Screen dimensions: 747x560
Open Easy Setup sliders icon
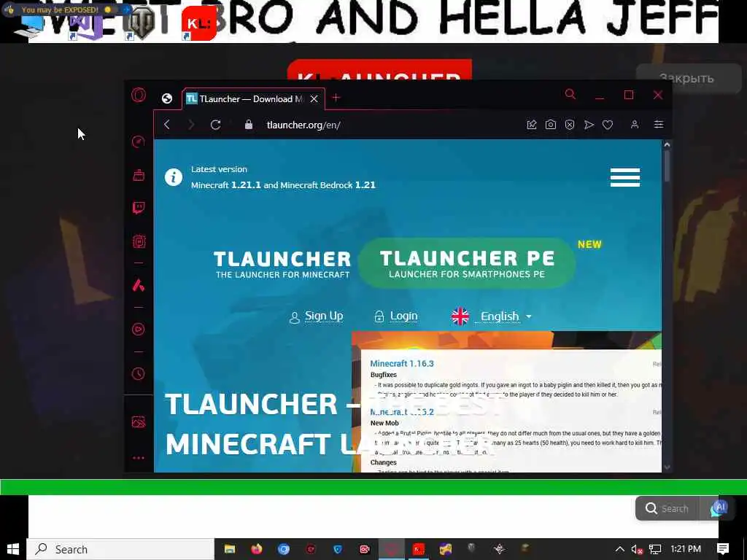(659, 125)
